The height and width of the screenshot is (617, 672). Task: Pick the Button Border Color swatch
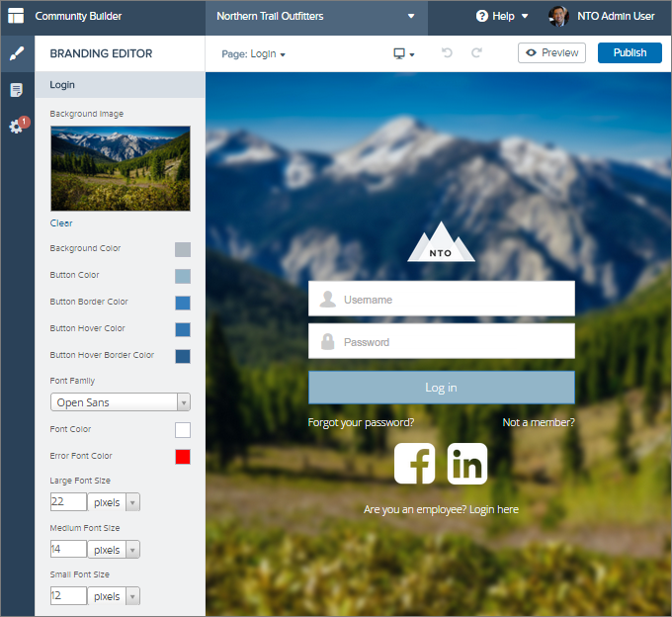tap(183, 303)
